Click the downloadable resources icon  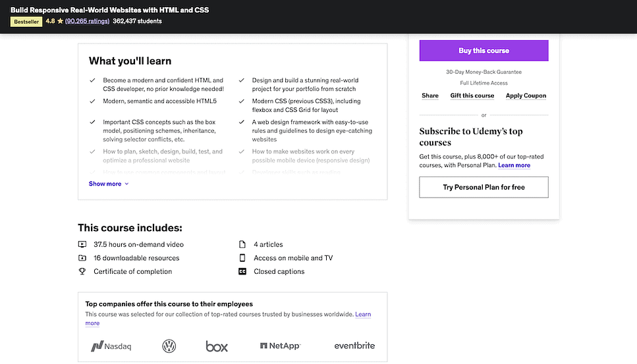pos(82,258)
